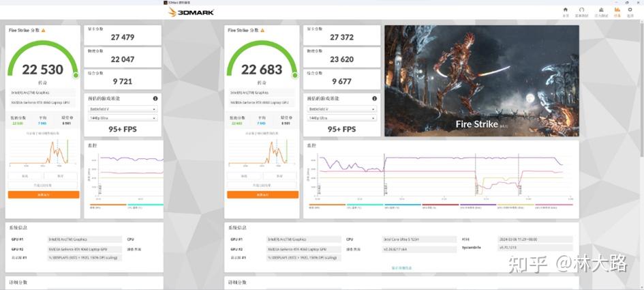Viewport: 644px width, 290px height.
Task: Click the display #1 resolution field in 22 683 window
Action: coord(303,258)
